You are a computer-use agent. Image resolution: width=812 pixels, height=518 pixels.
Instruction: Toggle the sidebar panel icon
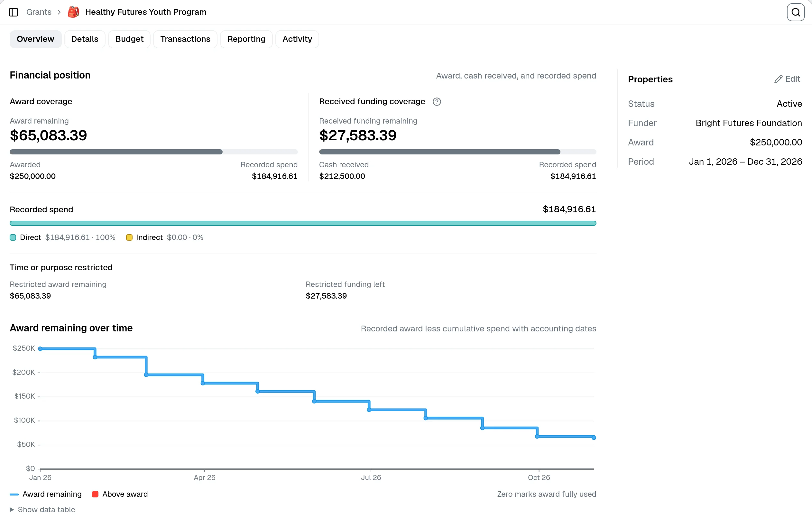point(14,12)
